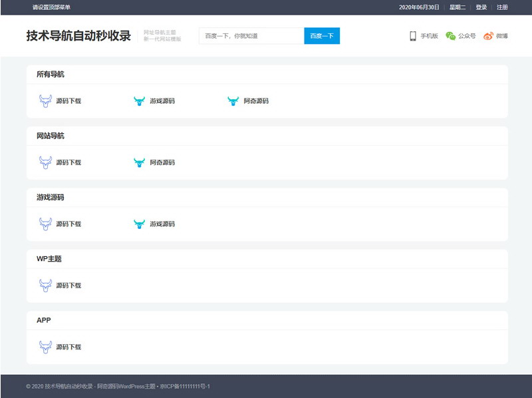Click inside the Baidu search input field
Image resolution: width=532 pixels, height=398 pixels.
[249, 36]
